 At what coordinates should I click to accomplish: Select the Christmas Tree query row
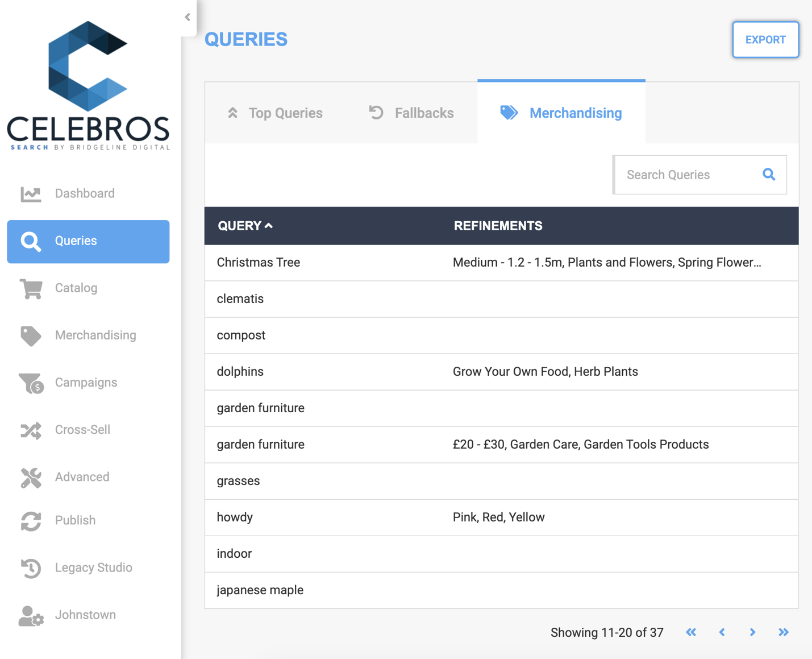501,263
